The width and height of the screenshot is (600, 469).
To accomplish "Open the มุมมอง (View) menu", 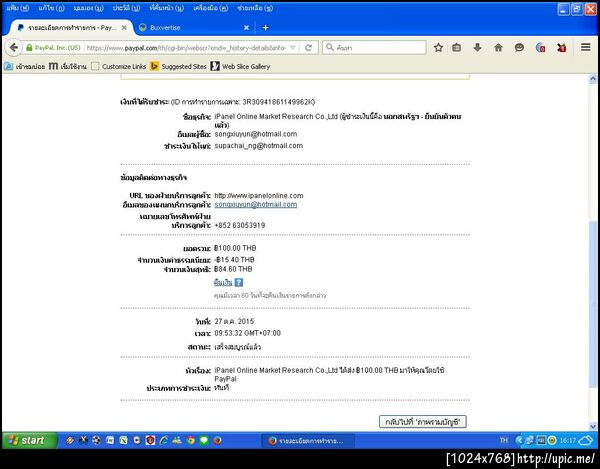I will 88,8.
